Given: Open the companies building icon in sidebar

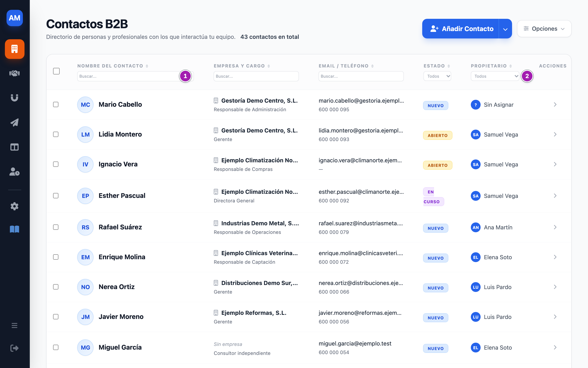Looking at the screenshot, I should (14, 49).
